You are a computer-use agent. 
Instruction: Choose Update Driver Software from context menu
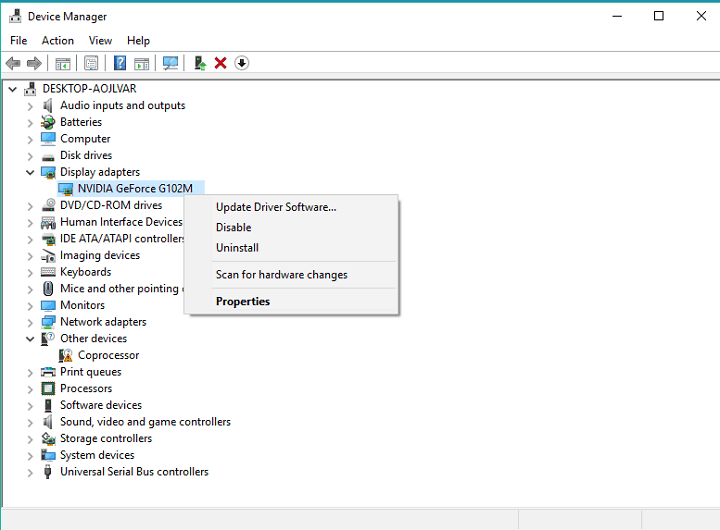(x=276, y=207)
